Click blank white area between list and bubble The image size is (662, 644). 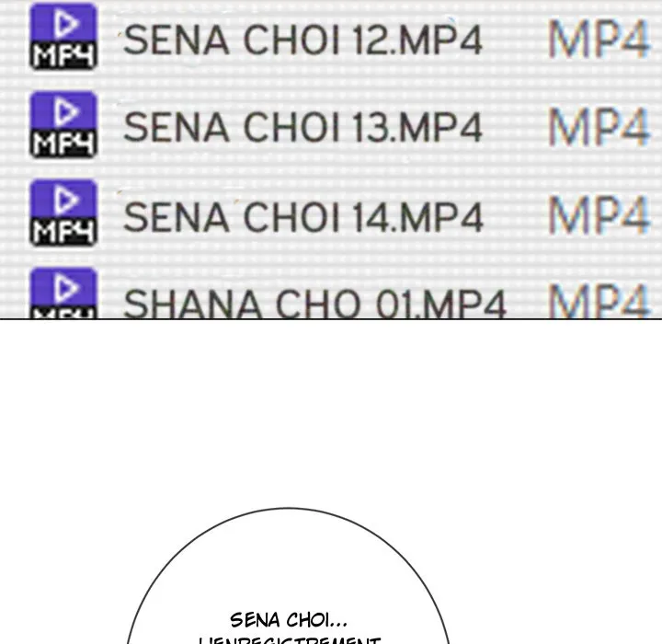[x=331, y=414]
